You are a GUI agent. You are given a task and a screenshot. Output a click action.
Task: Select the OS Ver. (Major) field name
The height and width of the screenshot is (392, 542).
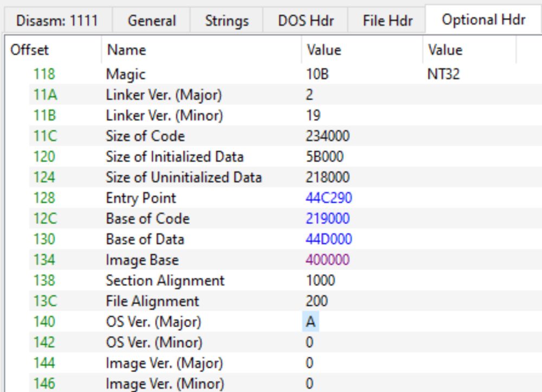point(153,322)
